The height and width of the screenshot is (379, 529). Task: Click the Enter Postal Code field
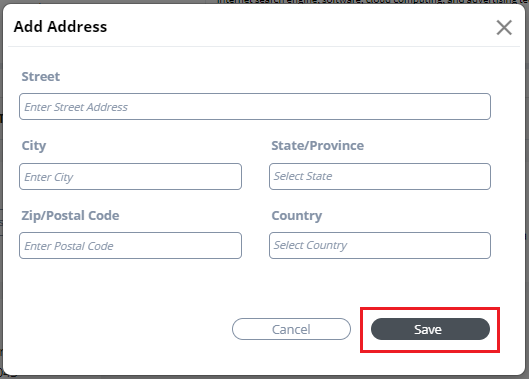point(130,246)
